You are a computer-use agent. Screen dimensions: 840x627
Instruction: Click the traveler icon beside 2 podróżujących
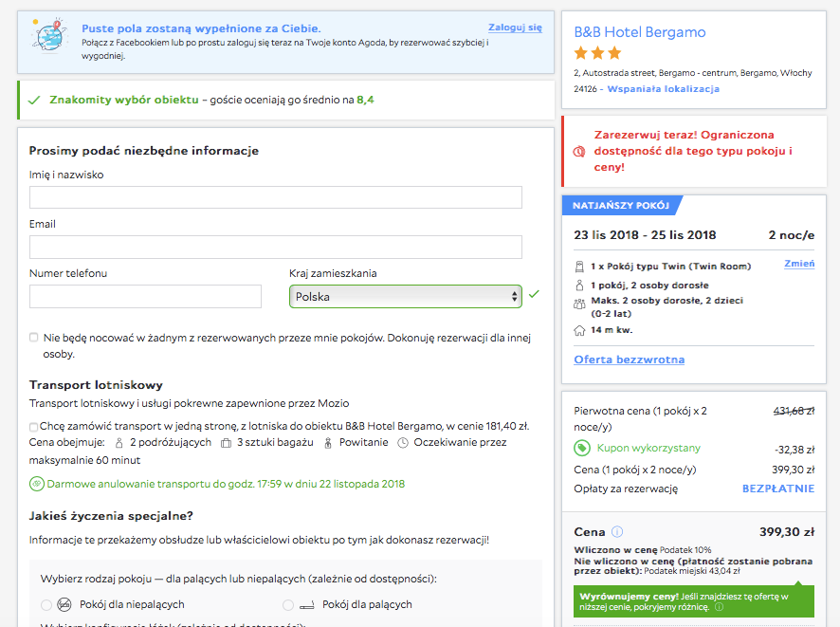point(119,443)
